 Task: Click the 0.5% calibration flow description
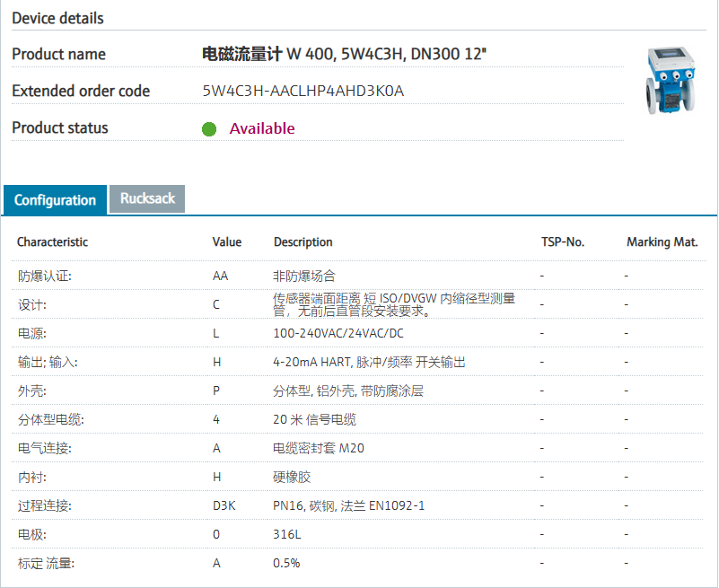[286, 563]
